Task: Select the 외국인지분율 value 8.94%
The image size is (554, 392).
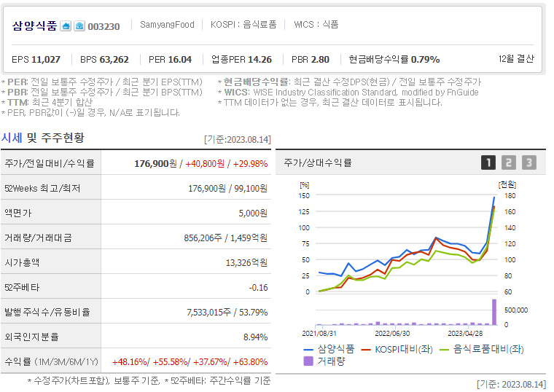Action: tap(255, 337)
